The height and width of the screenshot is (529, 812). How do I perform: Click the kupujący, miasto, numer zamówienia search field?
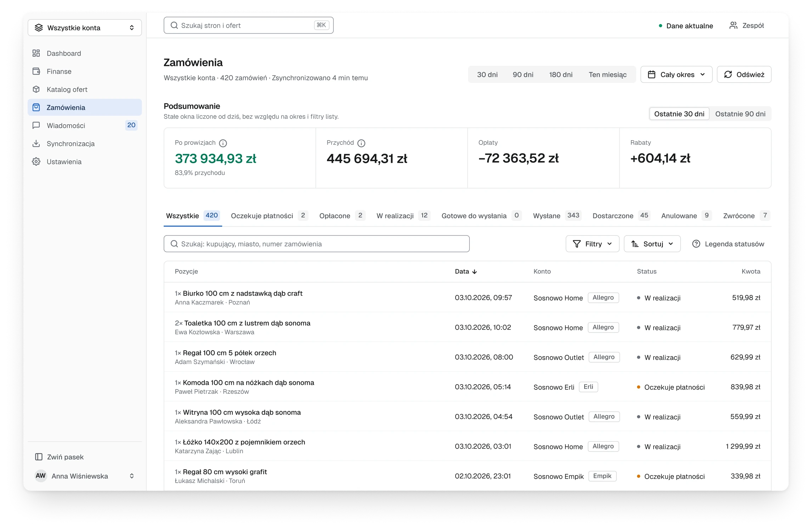316,244
